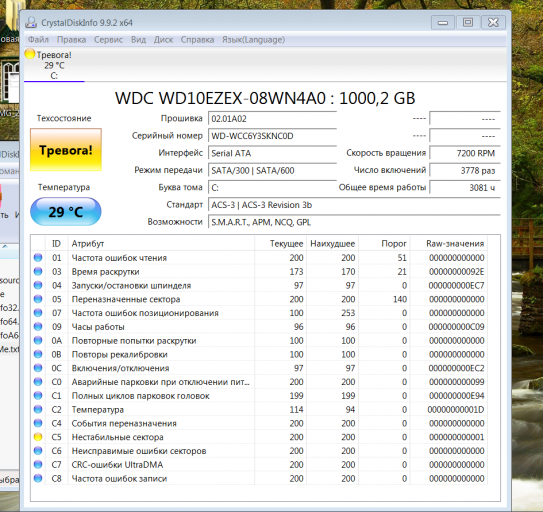Click blue status dot for Время раскрутки
This screenshot has height=512, width=543.
pyautogui.click(x=38, y=271)
